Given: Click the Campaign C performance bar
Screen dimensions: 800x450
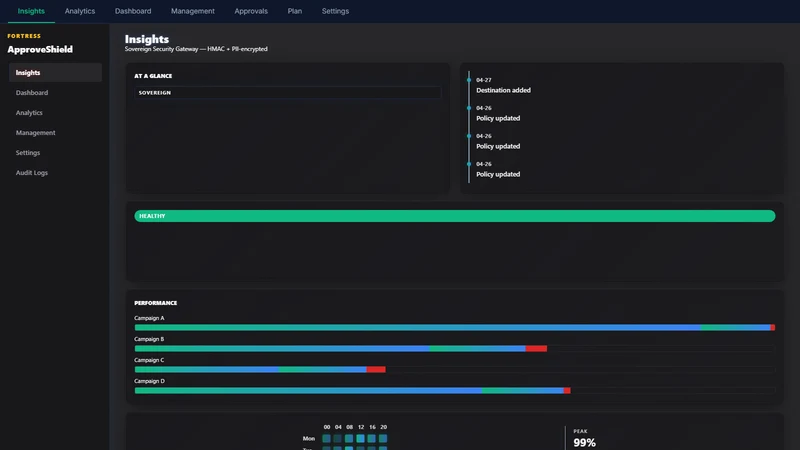Looking at the screenshot, I should 455,369.
